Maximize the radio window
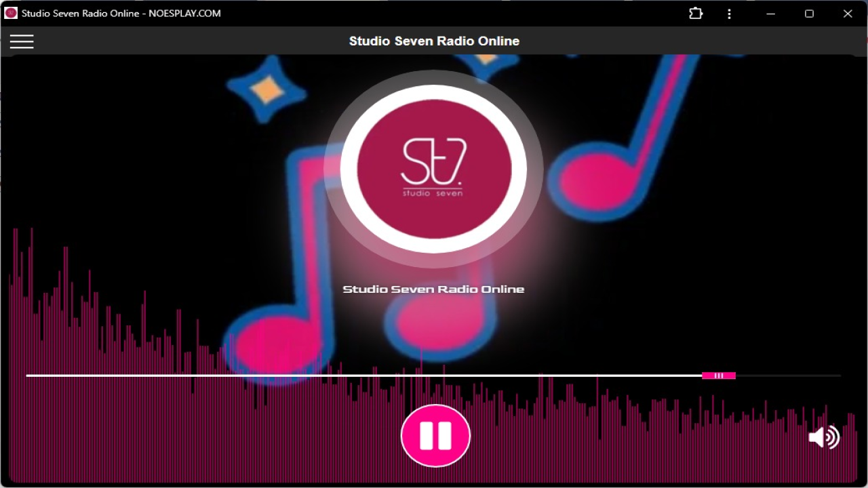The height and width of the screenshot is (488, 868). point(809,14)
